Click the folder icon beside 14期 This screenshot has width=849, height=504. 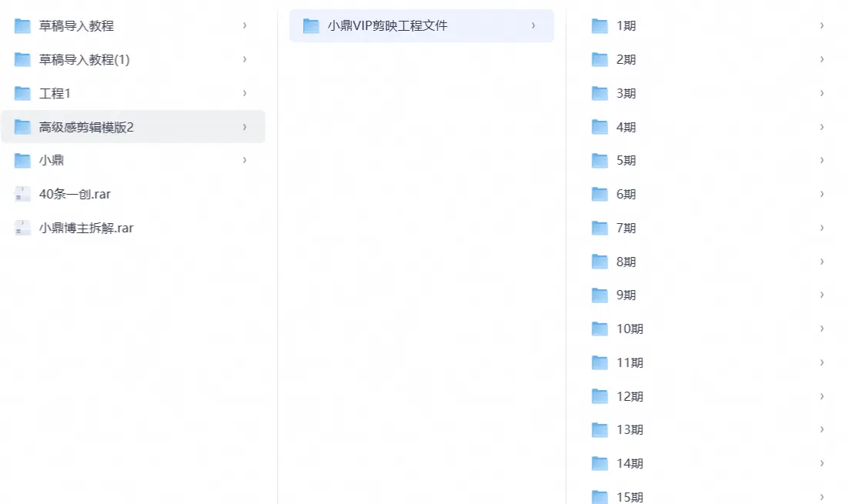point(600,464)
